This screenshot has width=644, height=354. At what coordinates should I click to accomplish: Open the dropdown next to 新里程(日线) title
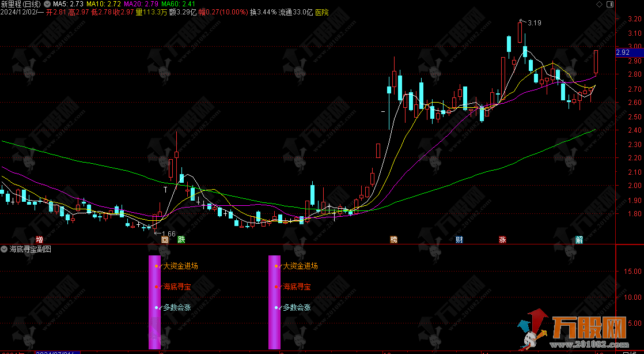pos(47,4)
